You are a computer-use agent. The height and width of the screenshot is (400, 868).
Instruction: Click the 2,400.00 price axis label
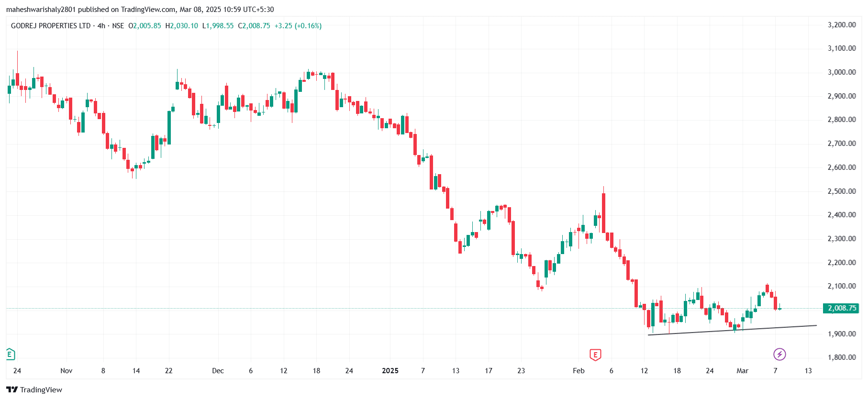(x=842, y=215)
